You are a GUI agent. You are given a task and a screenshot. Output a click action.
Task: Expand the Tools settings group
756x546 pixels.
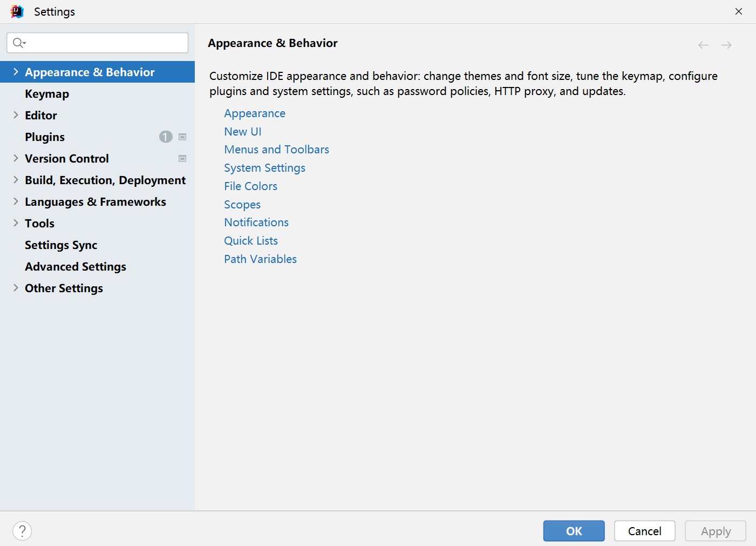coord(16,223)
